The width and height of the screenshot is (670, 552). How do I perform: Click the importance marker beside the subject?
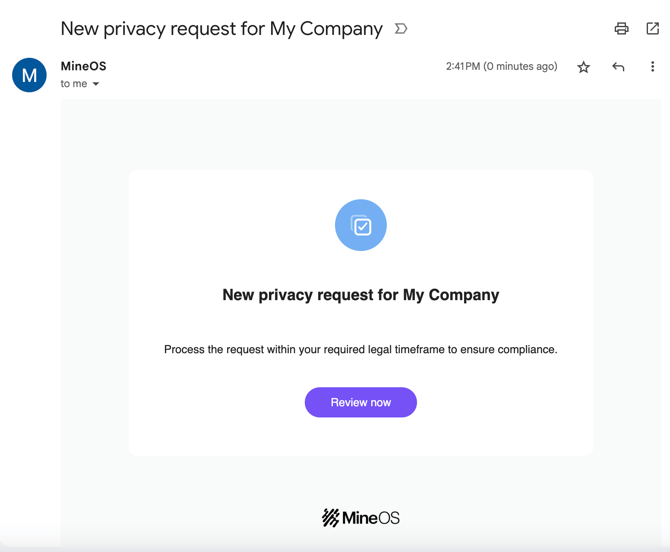pyautogui.click(x=401, y=29)
